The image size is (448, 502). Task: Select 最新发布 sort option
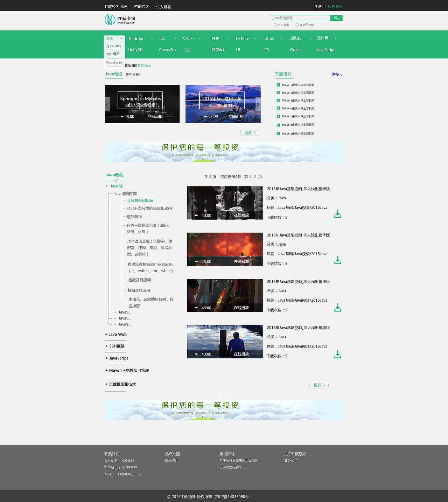pyautogui.click(x=133, y=74)
